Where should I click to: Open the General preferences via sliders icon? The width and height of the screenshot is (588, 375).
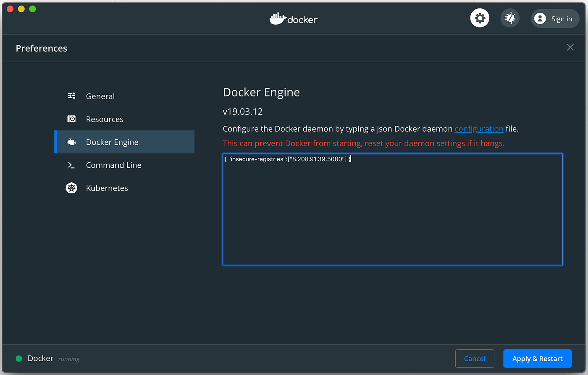[x=71, y=96]
